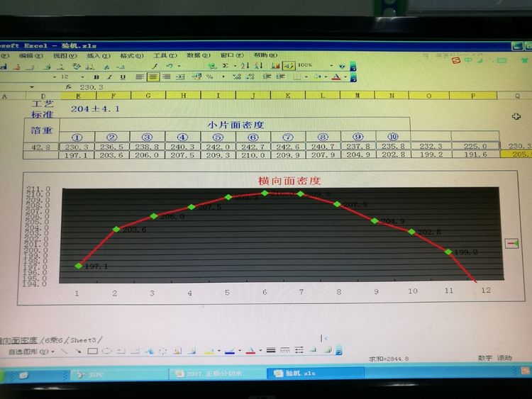
Task: Click the red font color swatch in formatting toolbar
Action: (336, 77)
